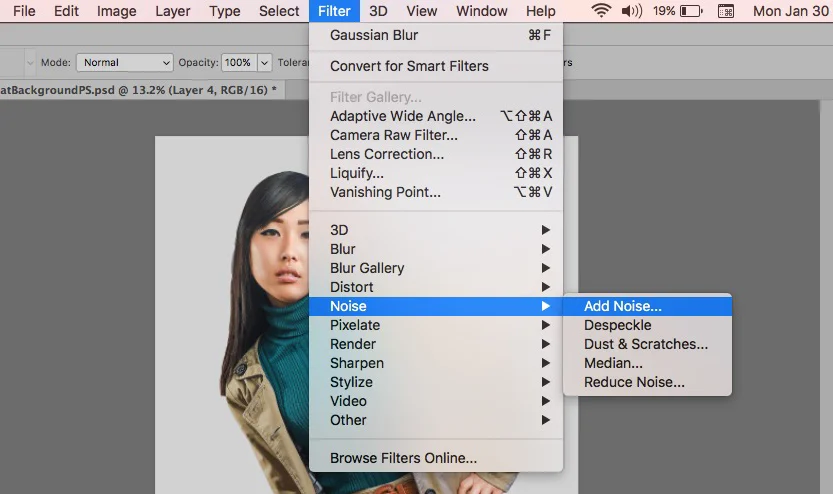Choose Convert for Smart Filters
833x494 pixels.
pyautogui.click(x=436, y=66)
